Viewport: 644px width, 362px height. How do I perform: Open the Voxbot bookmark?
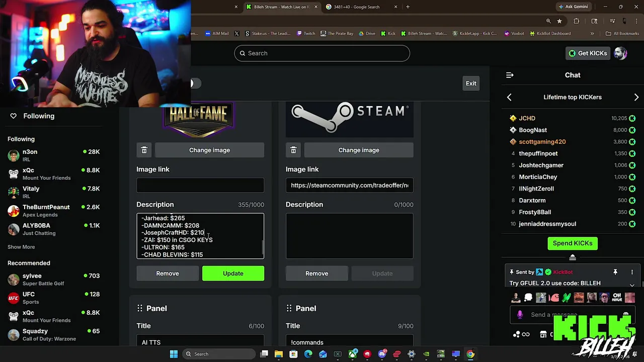point(514,34)
